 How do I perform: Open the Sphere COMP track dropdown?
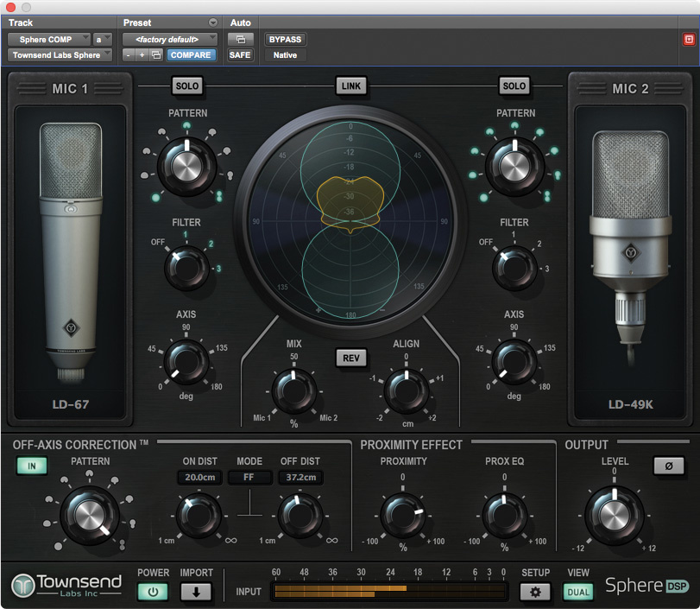point(49,40)
